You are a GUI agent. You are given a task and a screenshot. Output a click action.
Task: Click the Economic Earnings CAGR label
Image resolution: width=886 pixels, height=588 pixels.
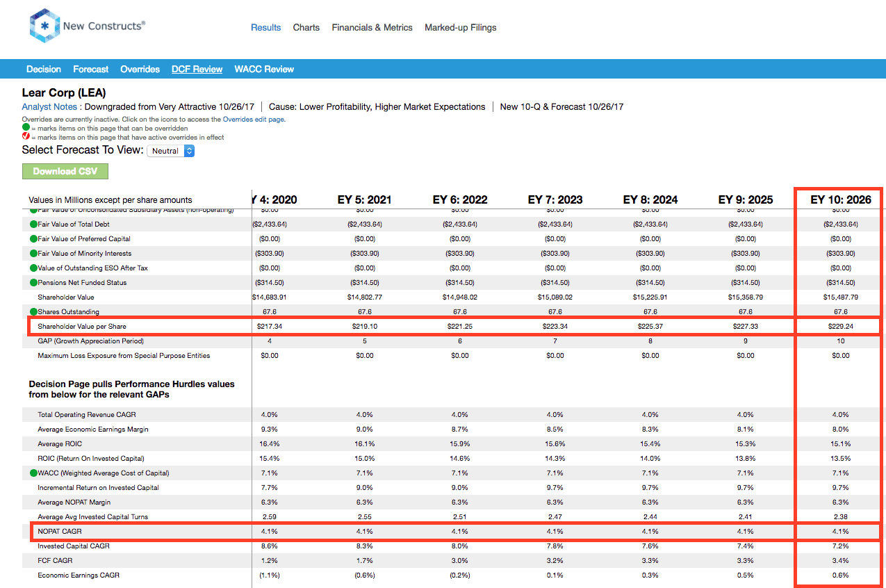tap(79, 575)
